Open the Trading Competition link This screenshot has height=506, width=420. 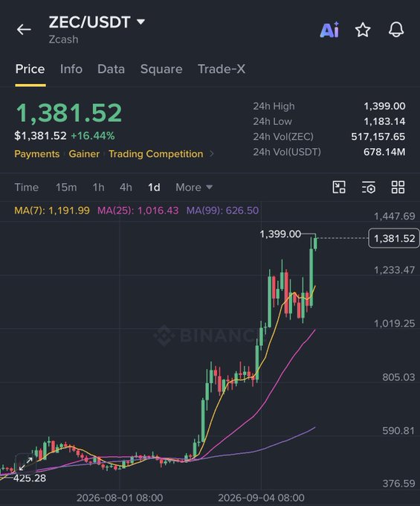click(156, 154)
